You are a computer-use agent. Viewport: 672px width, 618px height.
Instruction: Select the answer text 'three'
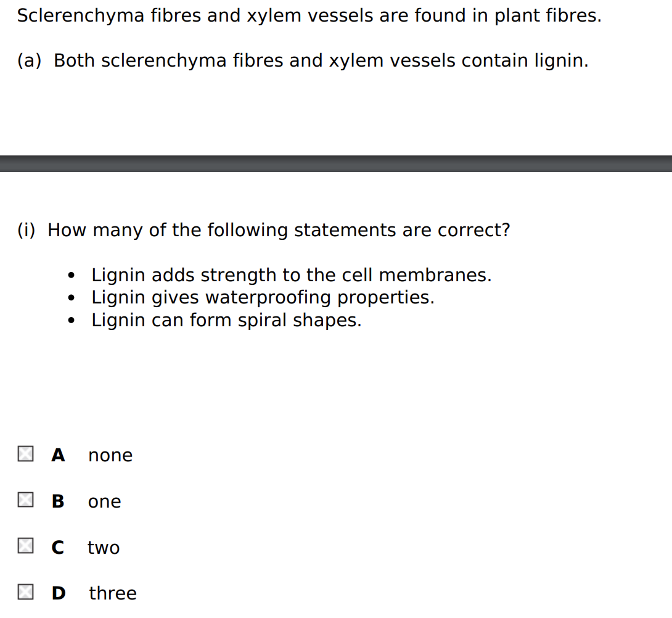[x=113, y=593]
